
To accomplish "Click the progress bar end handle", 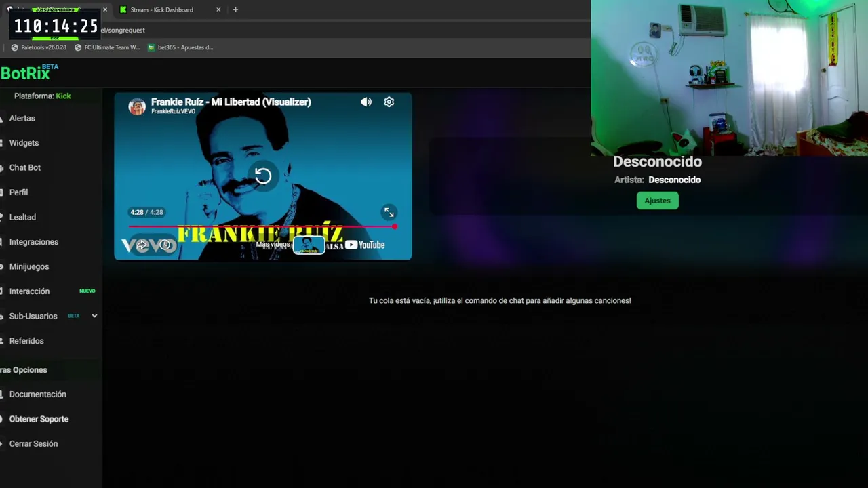I will click(x=395, y=226).
